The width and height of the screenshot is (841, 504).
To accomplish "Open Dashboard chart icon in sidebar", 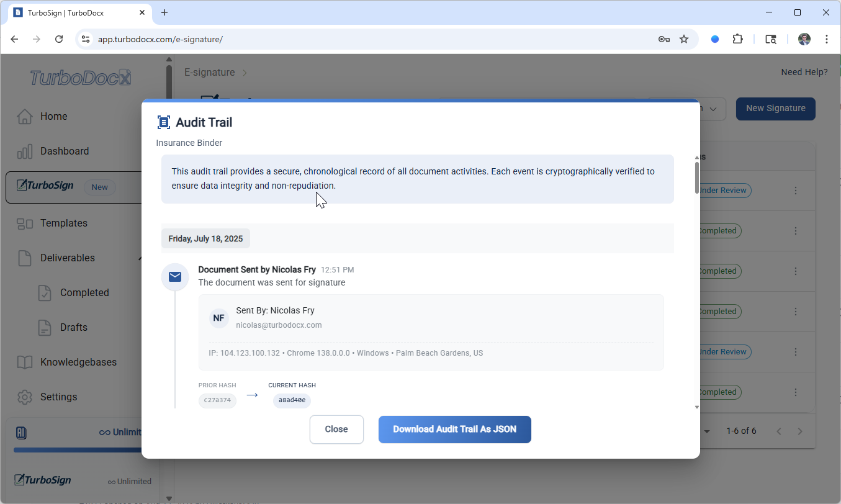I will [25, 151].
